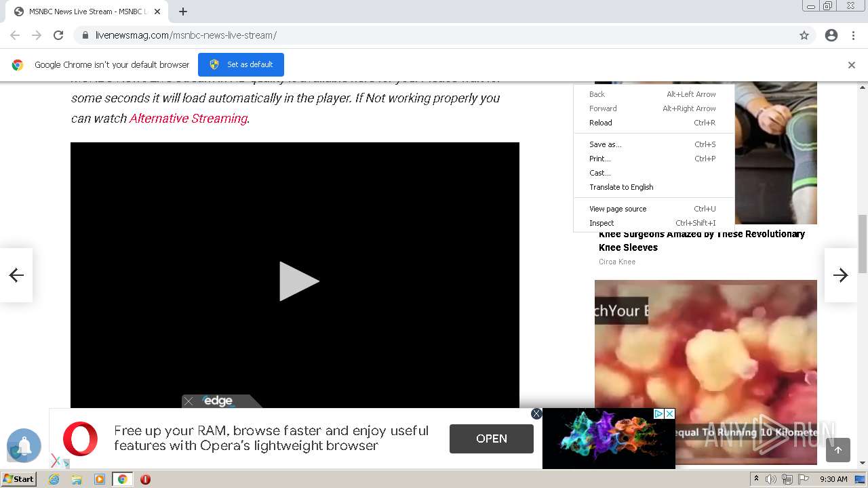868x488 pixels.
Task: Select View page source menu entry
Action: [654, 209]
